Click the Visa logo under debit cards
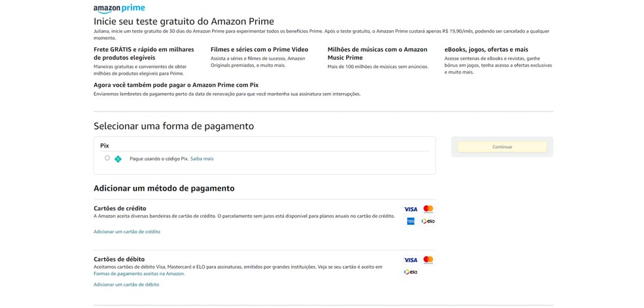 click(410, 260)
